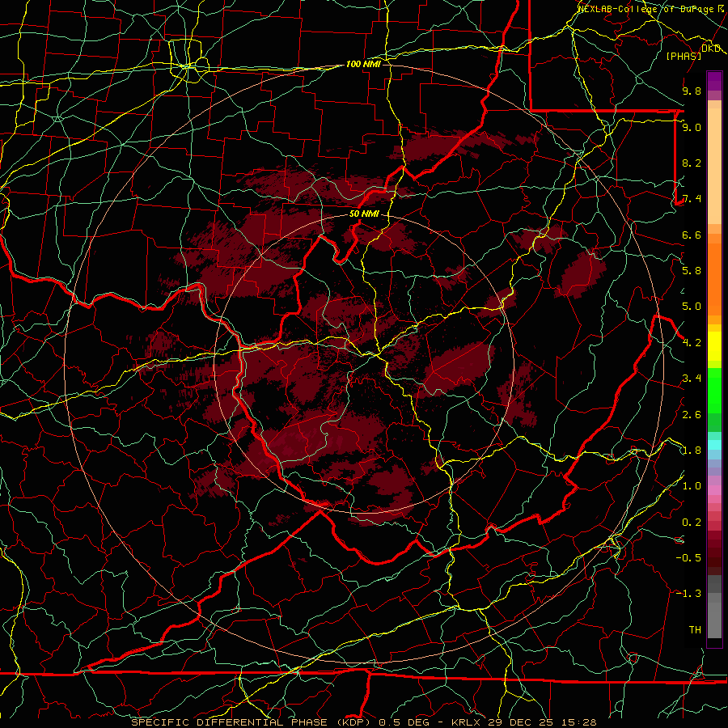Select the -1.3 legend value
Image resolution: width=728 pixels, height=728 pixels.
point(688,594)
